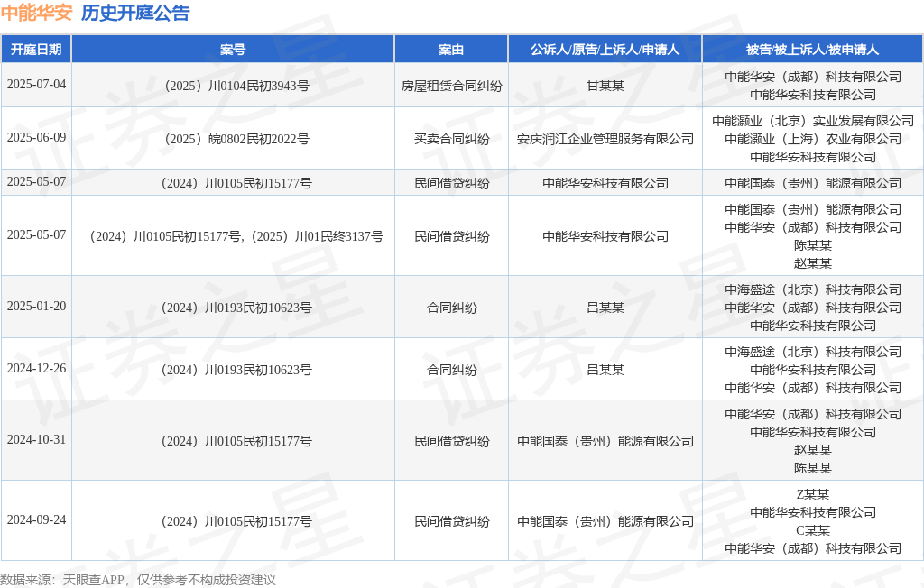Click 陈某某 in the 2024-10-31 row
The width and height of the screenshot is (924, 588).
click(813, 468)
